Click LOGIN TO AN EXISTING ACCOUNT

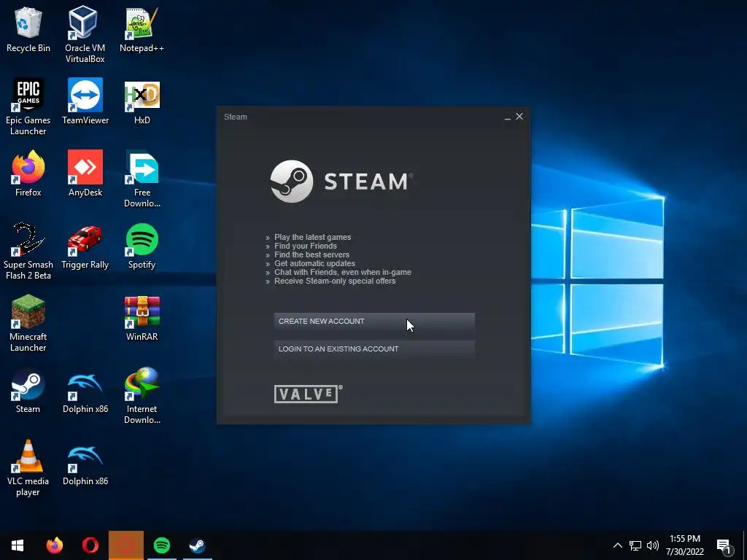(374, 349)
